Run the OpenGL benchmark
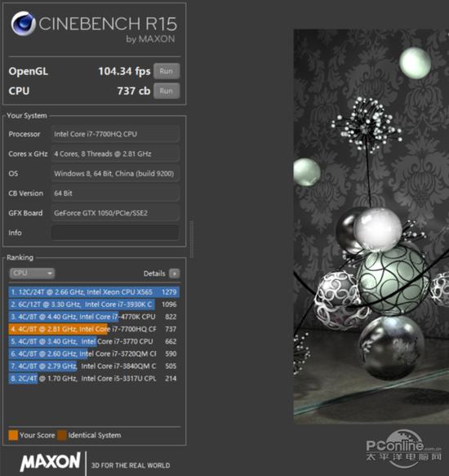 click(x=167, y=71)
